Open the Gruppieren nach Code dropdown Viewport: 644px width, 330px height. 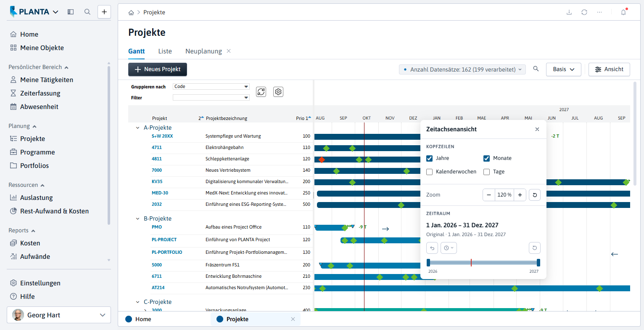coord(211,87)
